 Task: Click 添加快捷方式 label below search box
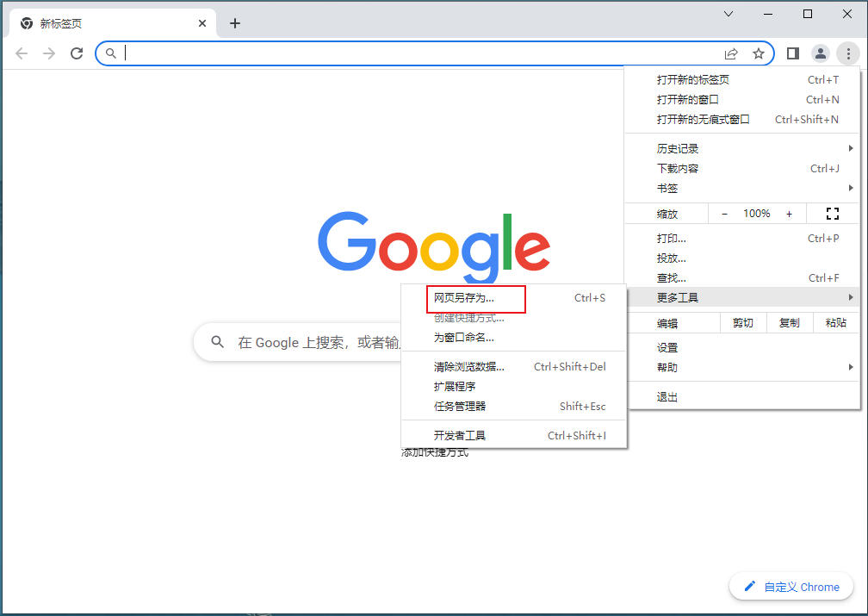[435, 452]
